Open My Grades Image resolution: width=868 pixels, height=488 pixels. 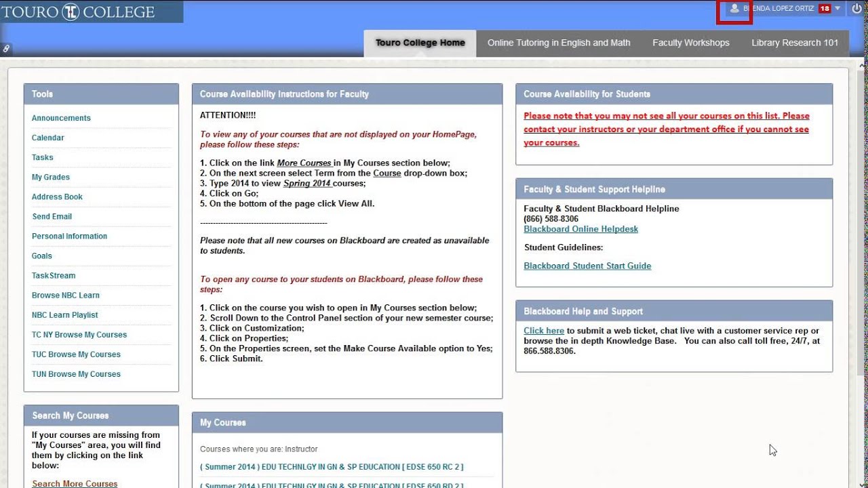51,177
